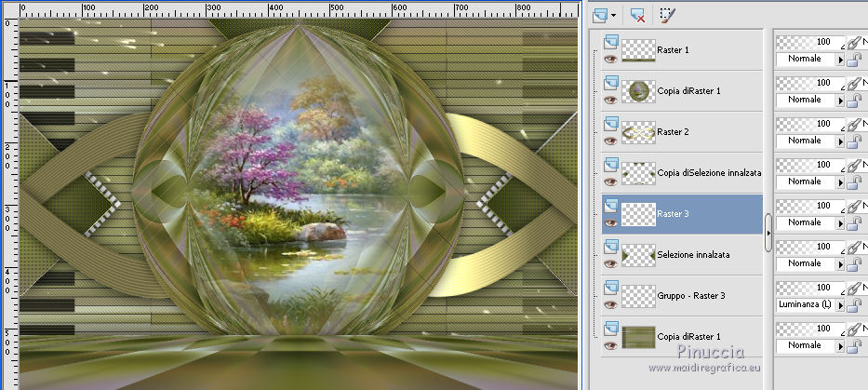Click layer type icon of Copia diRaster 1 (sphere)
Screen dimensions: 868x390
coord(610,82)
